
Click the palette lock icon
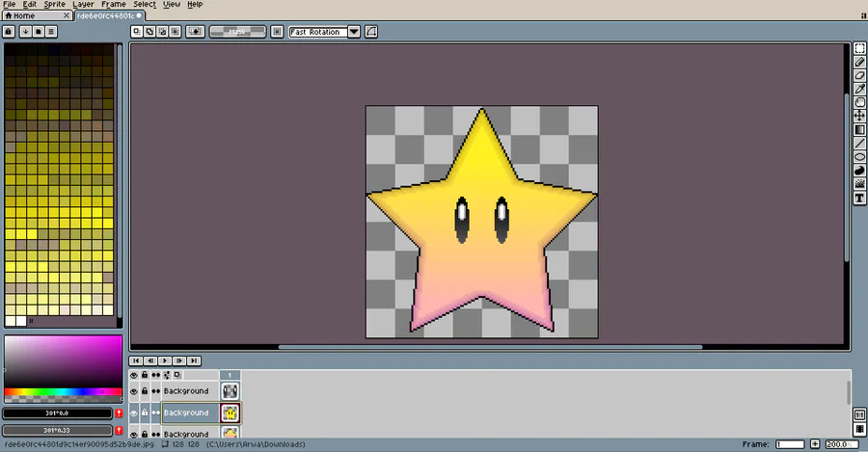click(x=9, y=32)
